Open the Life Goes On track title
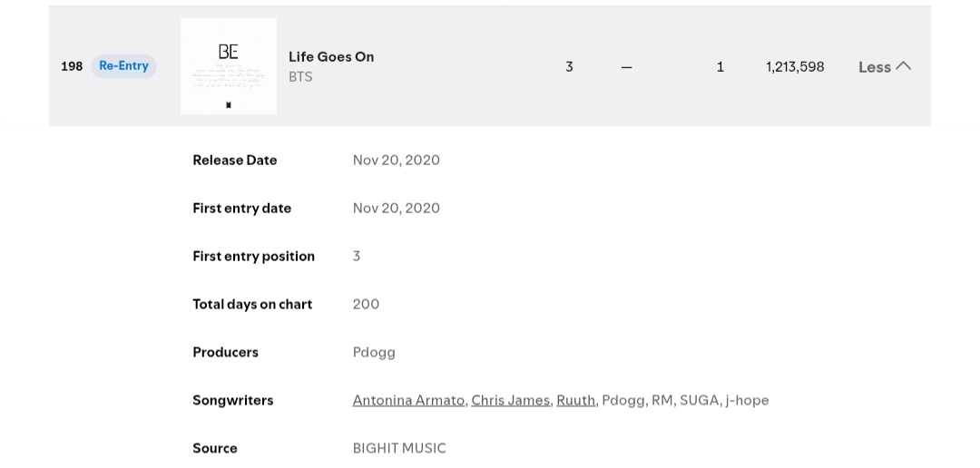 pyautogui.click(x=331, y=56)
